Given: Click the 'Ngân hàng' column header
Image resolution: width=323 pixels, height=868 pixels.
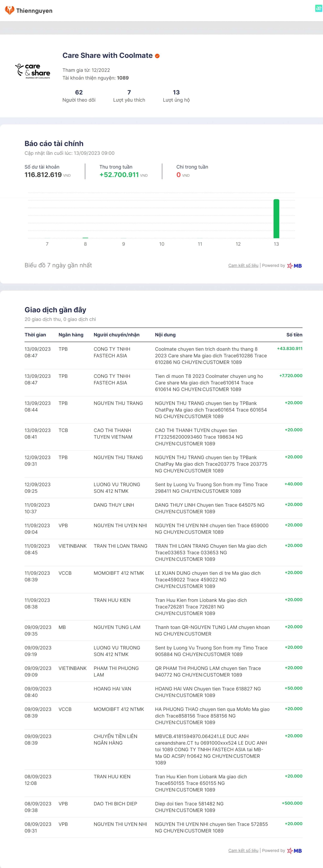Looking at the screenshot, I should tap(71, 335).
